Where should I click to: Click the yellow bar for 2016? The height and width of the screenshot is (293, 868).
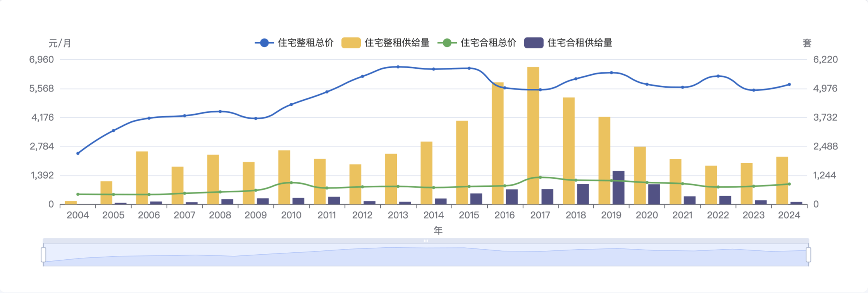click(498, 143)
